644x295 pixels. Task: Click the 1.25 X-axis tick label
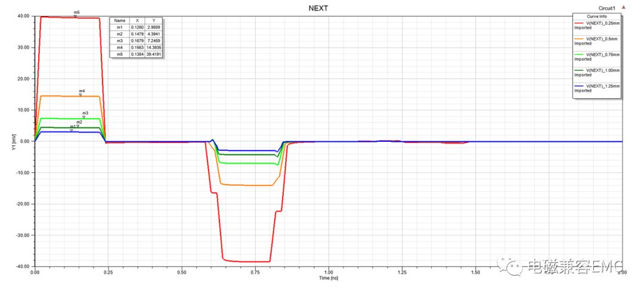[402, 272]
